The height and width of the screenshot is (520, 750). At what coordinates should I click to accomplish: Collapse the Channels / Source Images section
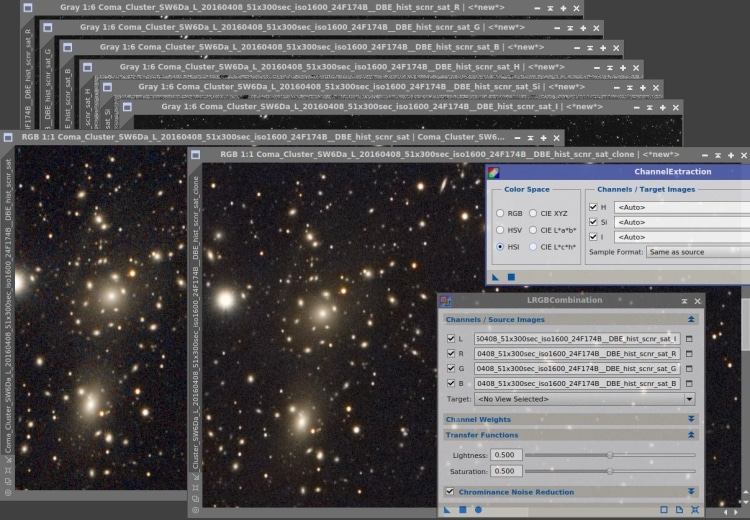[x=691, y=319]
